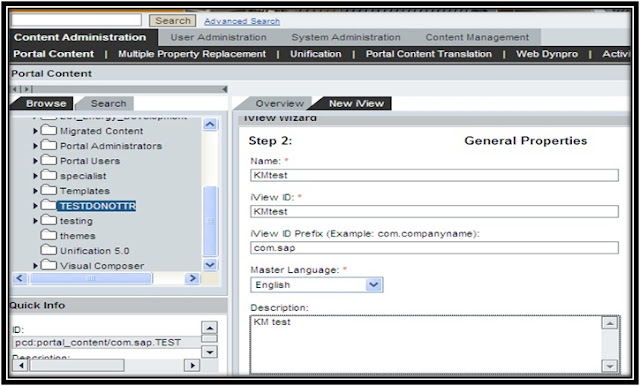Open the Advanced Search link

click(242, 21)
